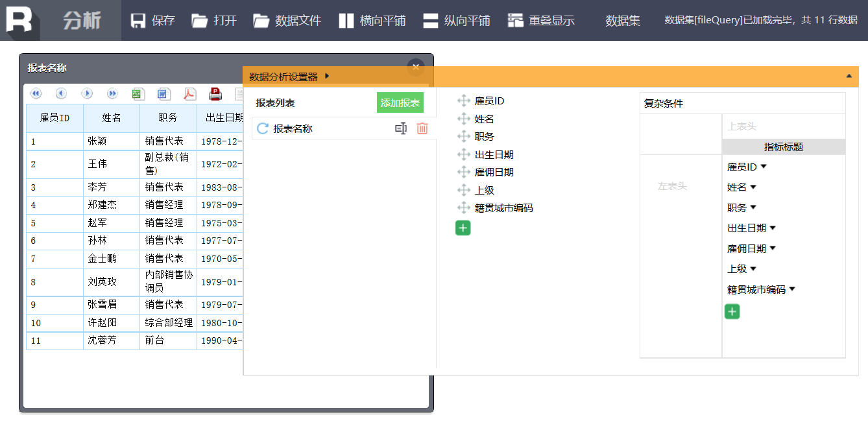868x428 pixels.
Task: Refresh the 报表名称 report entry
Action: pyautogui.click(x=262, y=128)
